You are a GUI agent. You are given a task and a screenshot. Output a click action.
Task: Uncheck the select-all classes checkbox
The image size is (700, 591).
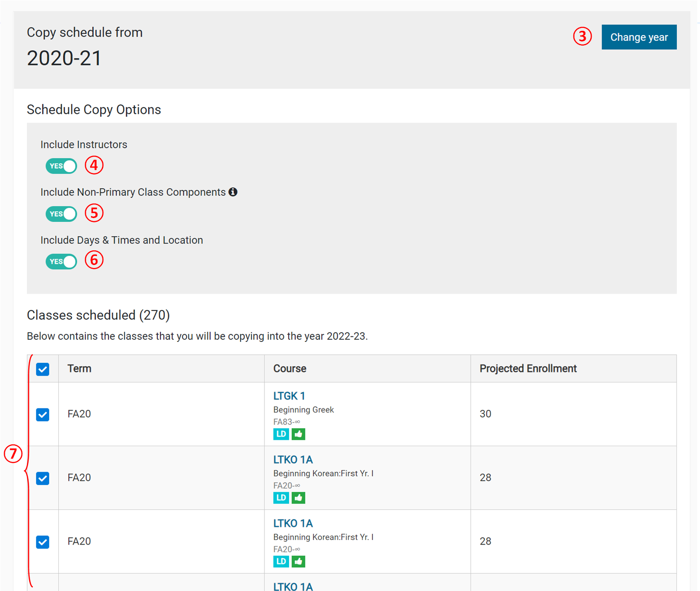[x=42, y=369]
